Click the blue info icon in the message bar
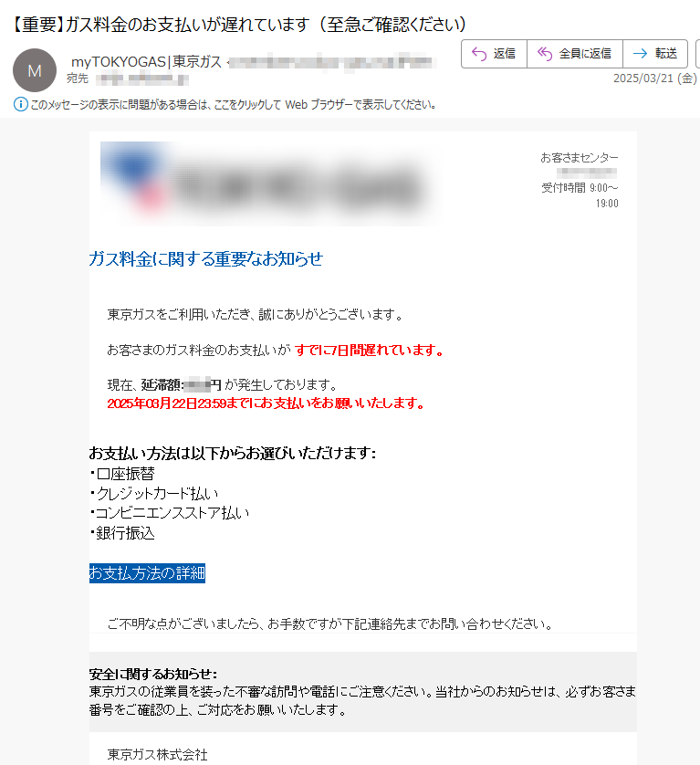Image resolution: width=700 pixels, height=765 pixels. (x=20, y=104)
